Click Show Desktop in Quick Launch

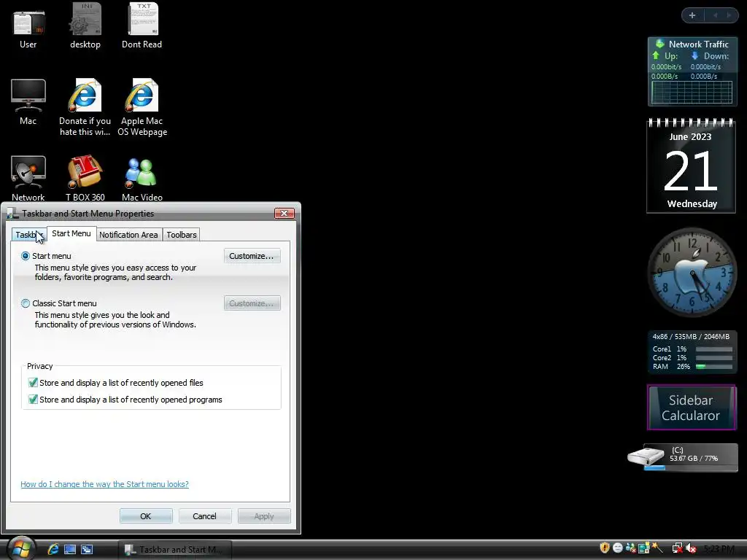pos(70,549)
